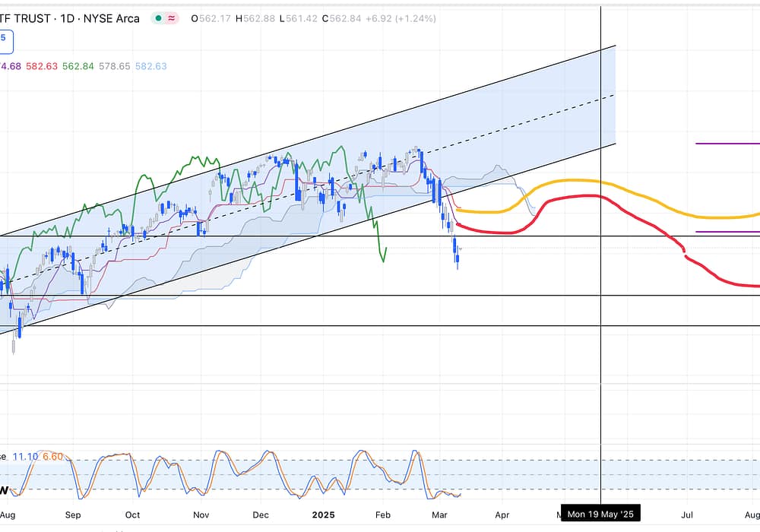Image resolution: width=760 pixels, height=532 pixels.
Task: Click the green market status dot
Action: click(157, 18)
